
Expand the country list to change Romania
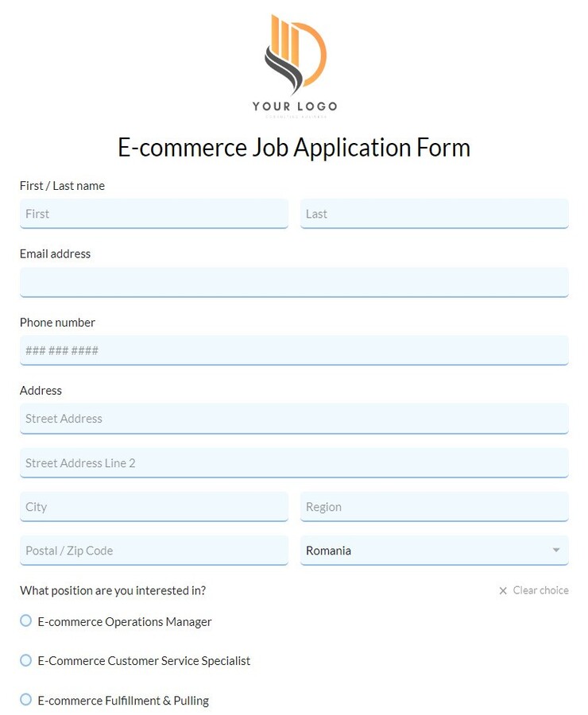coord(434,551)
